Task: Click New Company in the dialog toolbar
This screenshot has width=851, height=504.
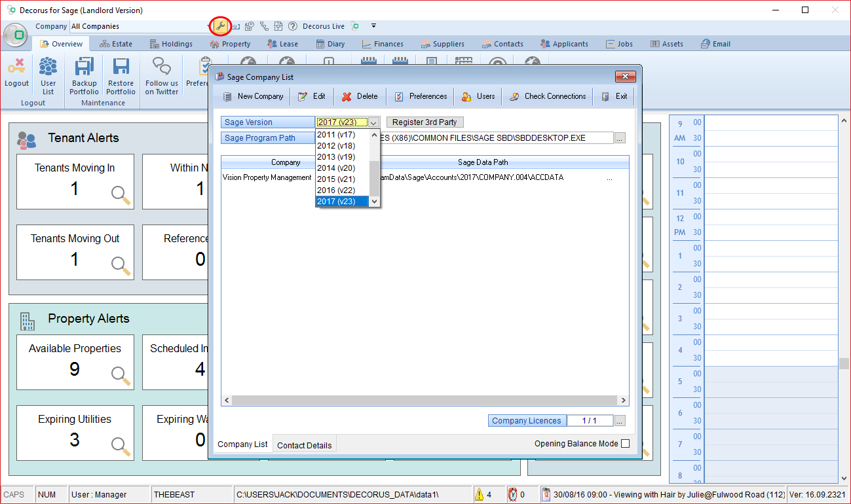Action: click(253, 96)
